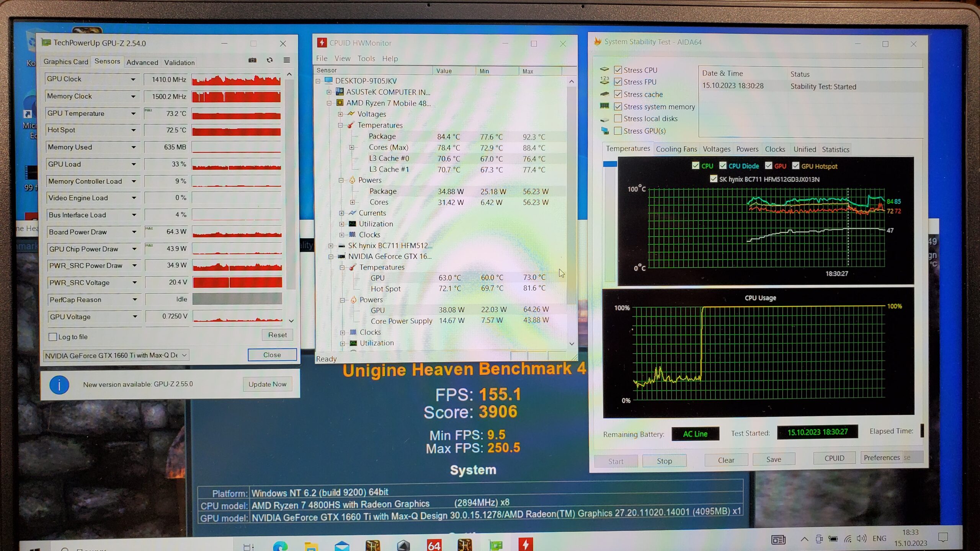The image size is (980, 551).
Task: Click HWMonitor vertical scrollbar down arrow
Action: pyautogui.click(x=572, y=344)
